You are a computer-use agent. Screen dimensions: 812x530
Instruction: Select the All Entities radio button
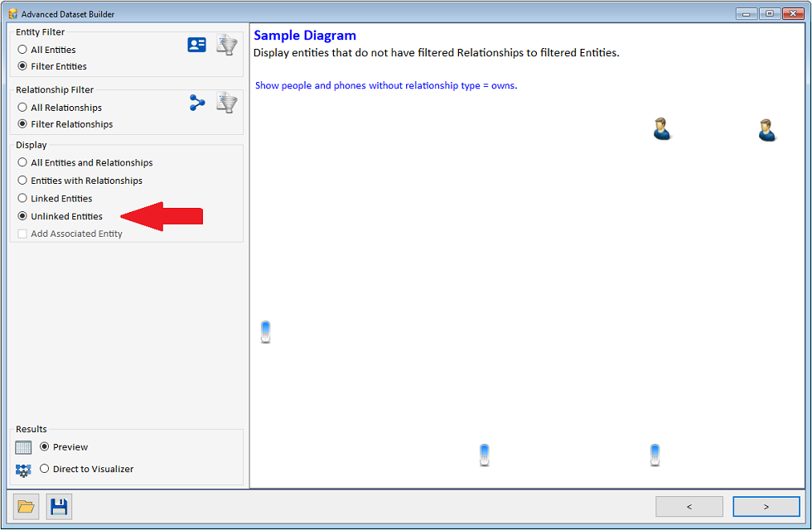tap(22, 50)
